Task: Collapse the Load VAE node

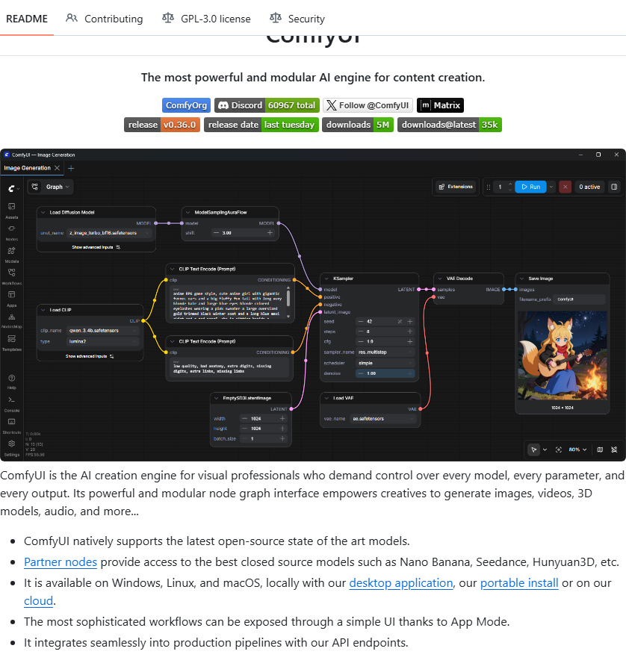Action: click(x=326, y=398)
